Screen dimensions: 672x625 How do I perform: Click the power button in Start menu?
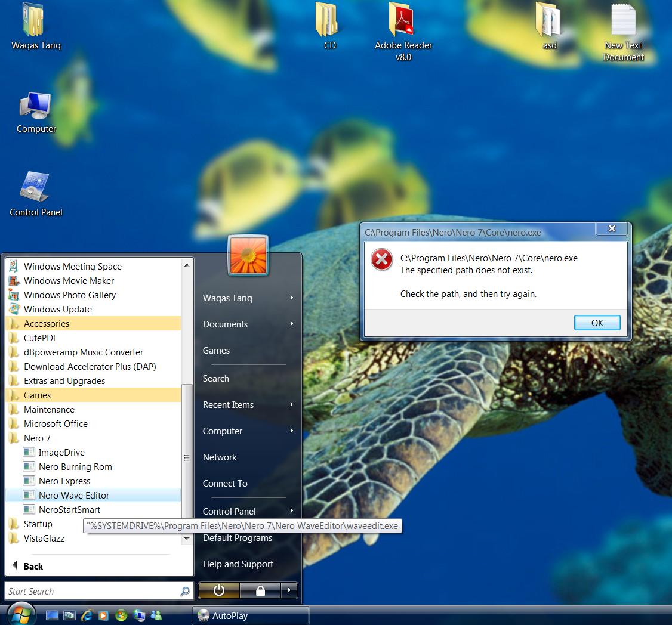point(218,590)
